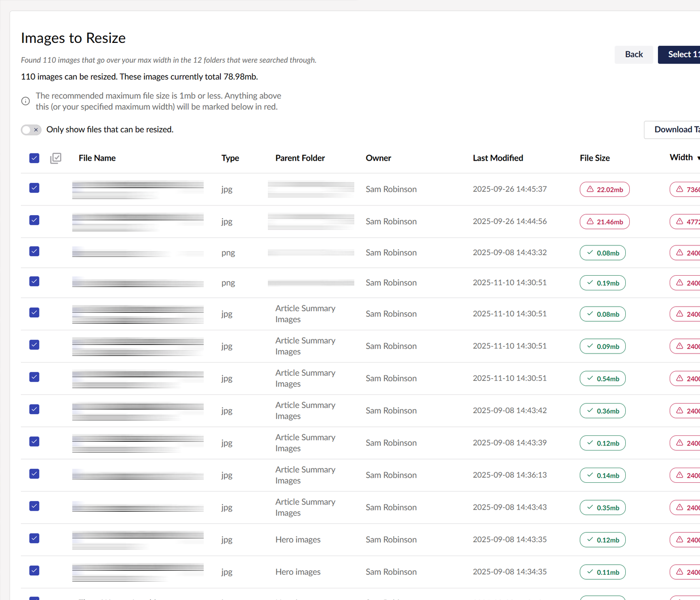This screenshot has height=600, width=700.
Task: Click the 0.54mb file size check badge
Action: (x=602, y=379)
